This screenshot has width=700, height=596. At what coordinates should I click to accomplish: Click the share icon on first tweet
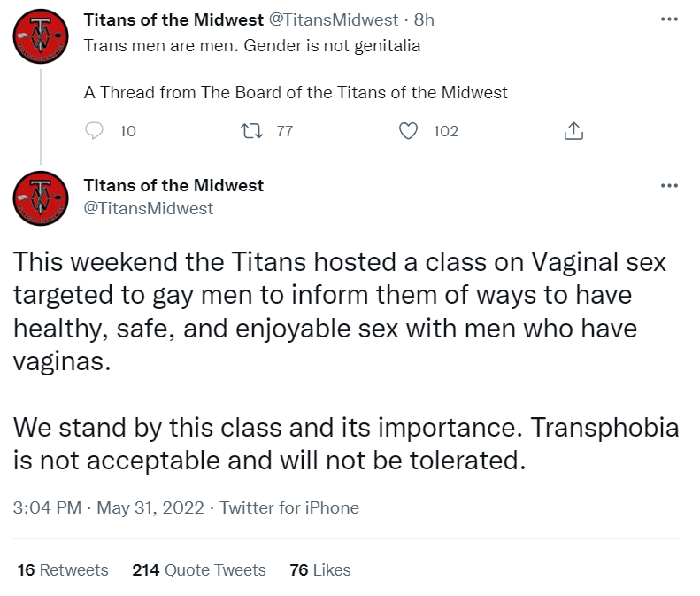coord(573,132)
